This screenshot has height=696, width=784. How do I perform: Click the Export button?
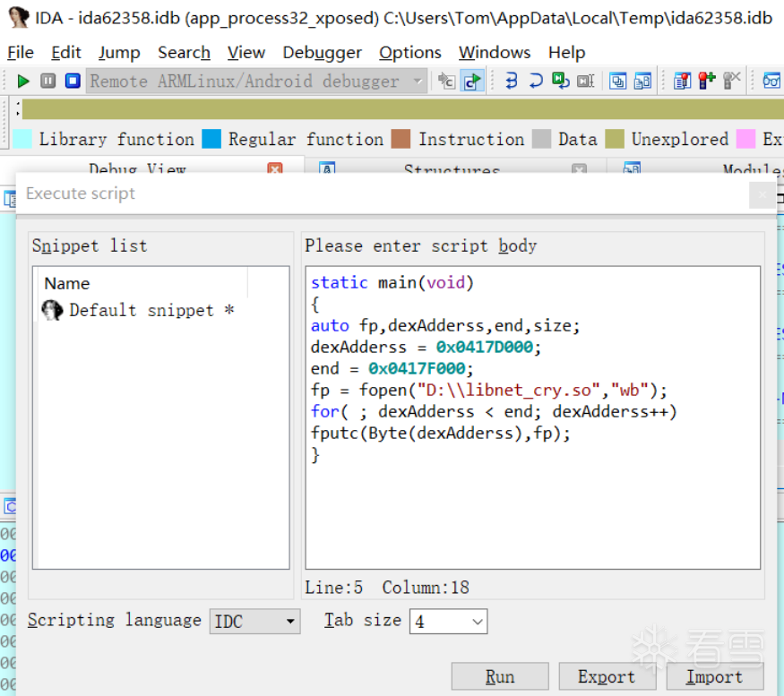607,677
